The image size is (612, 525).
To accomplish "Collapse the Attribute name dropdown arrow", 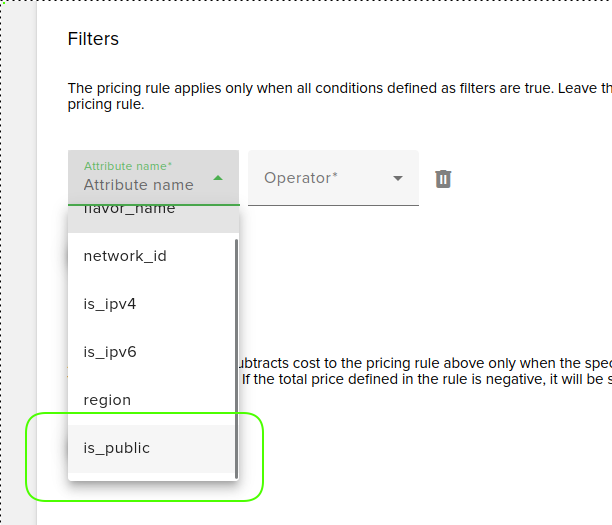I will [218, 179].
